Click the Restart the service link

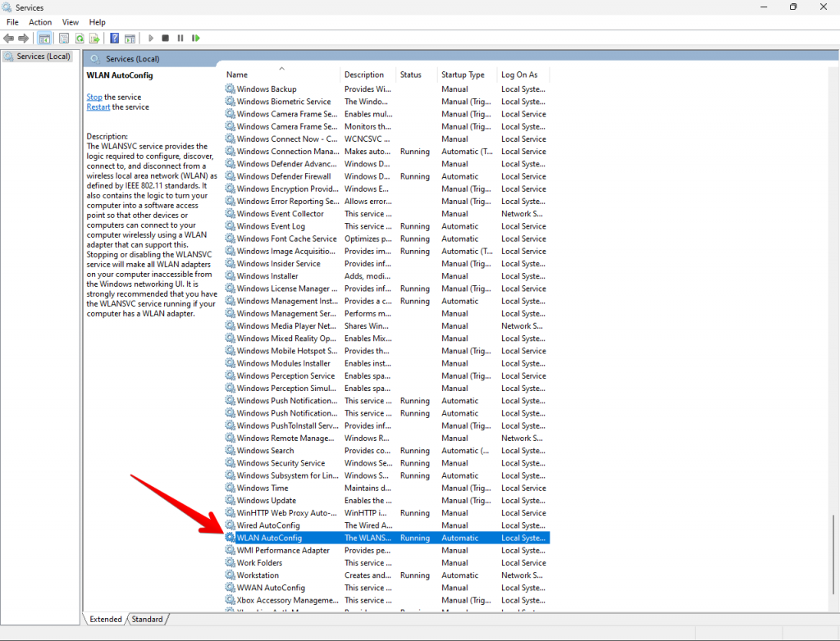[x=98, y=107]
